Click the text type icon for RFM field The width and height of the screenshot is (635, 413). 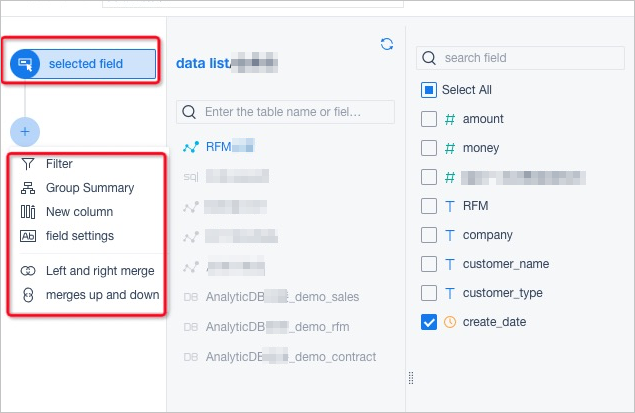point(450,206)
